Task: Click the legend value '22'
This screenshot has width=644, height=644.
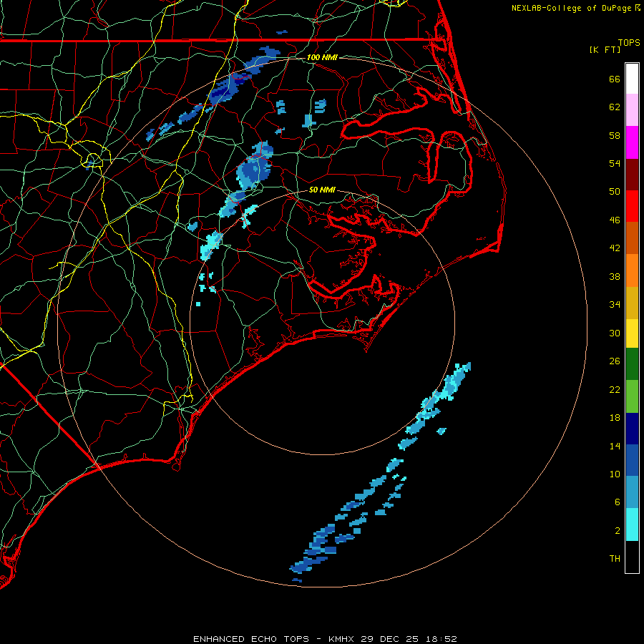Action: (x=615, y=389)
